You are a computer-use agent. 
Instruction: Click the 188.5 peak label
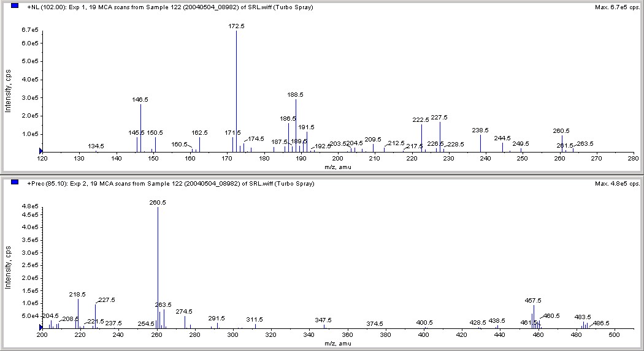[295, 95]
